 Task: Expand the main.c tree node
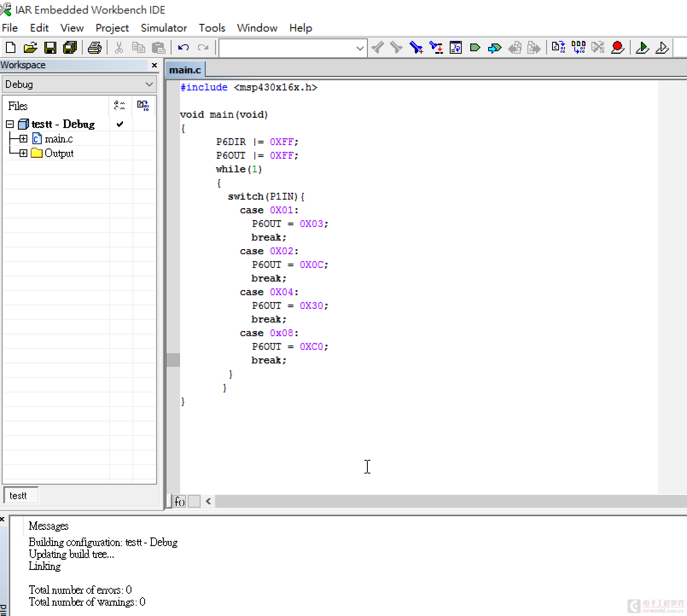[x=23, y=139]
